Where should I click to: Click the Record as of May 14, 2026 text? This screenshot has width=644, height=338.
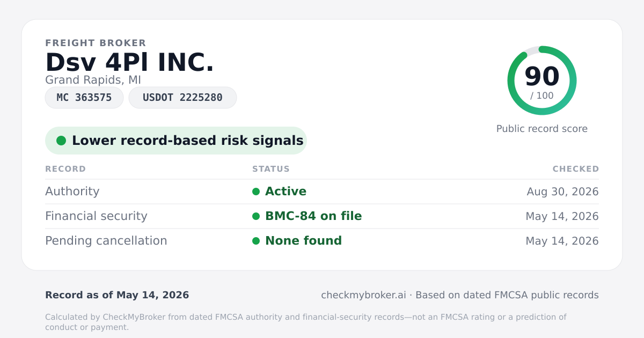[117, 295]
